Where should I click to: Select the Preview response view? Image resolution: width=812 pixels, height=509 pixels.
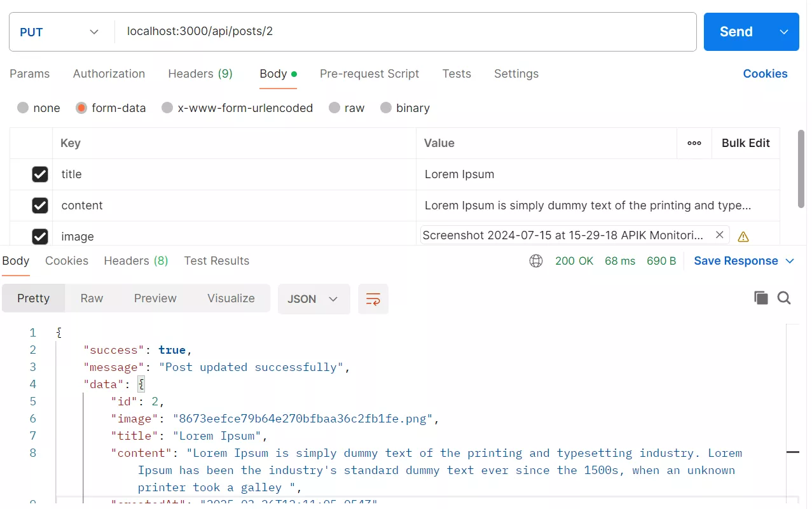[x=155, y=298]
